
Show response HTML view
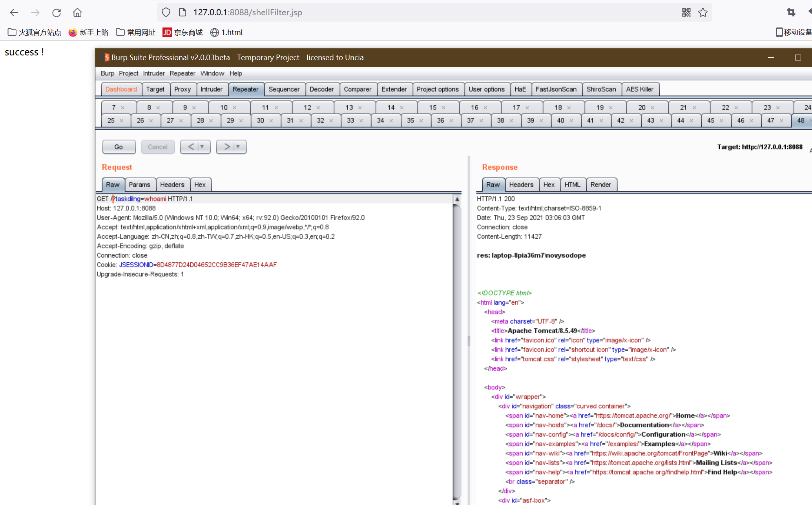573,185
